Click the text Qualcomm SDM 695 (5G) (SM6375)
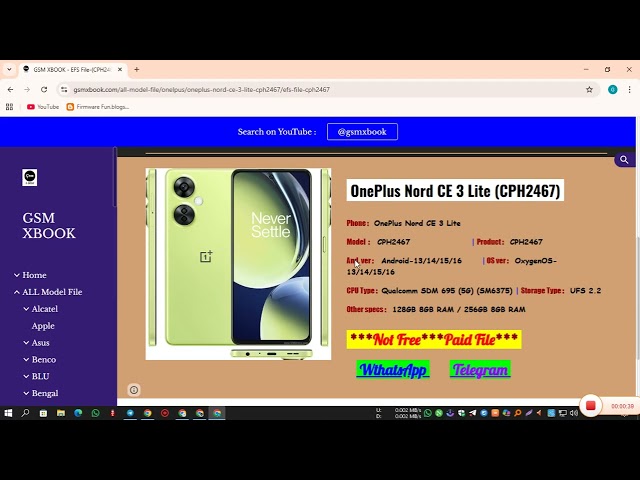Image resolution: width=640 pixels, height=480 pixels. coord(447,291)
